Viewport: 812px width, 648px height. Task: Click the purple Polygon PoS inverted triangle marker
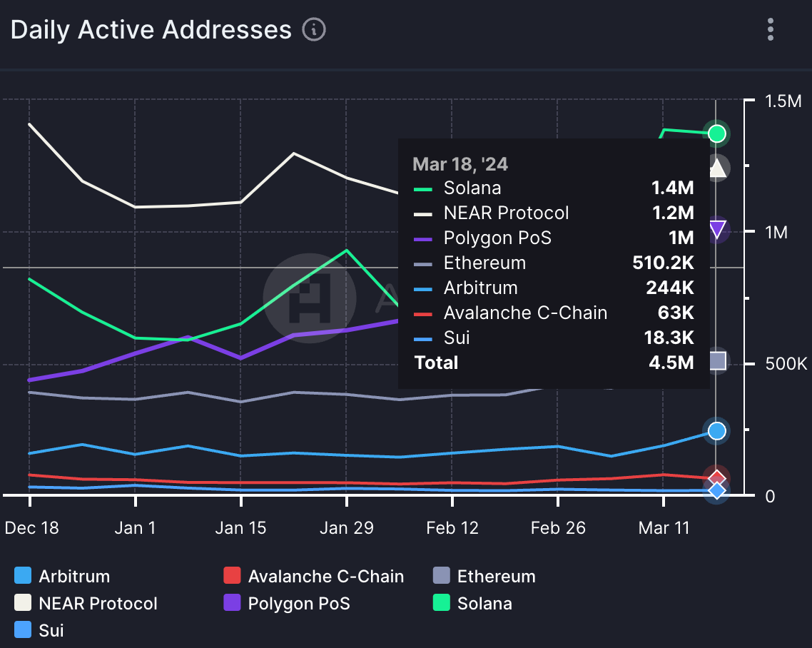pyautogui.click(x=717, y=230)
